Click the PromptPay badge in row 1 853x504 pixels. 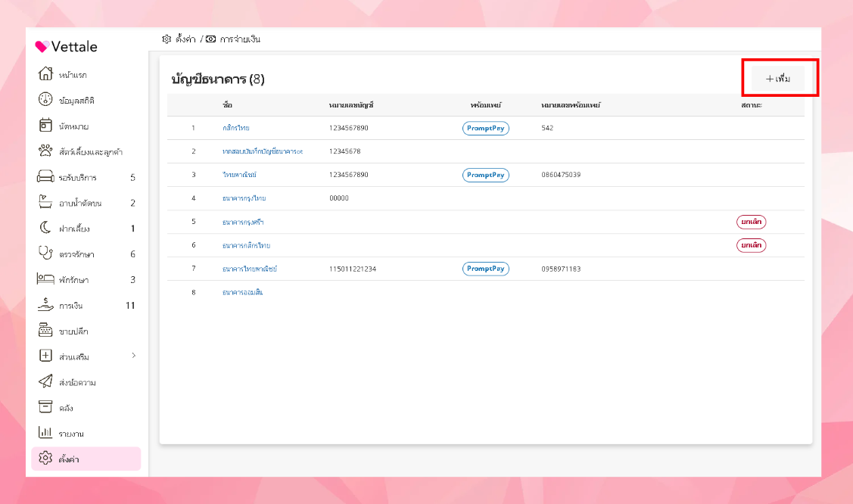(x=486, y=129)
